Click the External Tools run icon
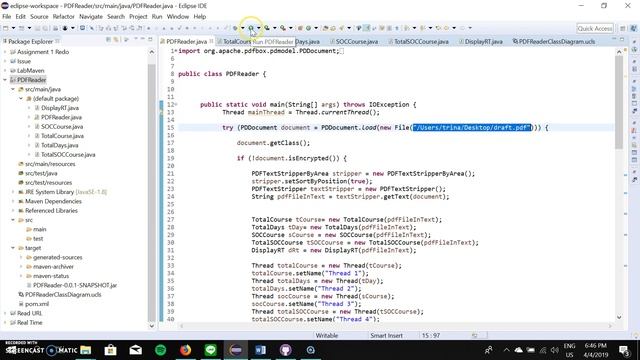Screen dimensions: 640x360 coord(282,28)
